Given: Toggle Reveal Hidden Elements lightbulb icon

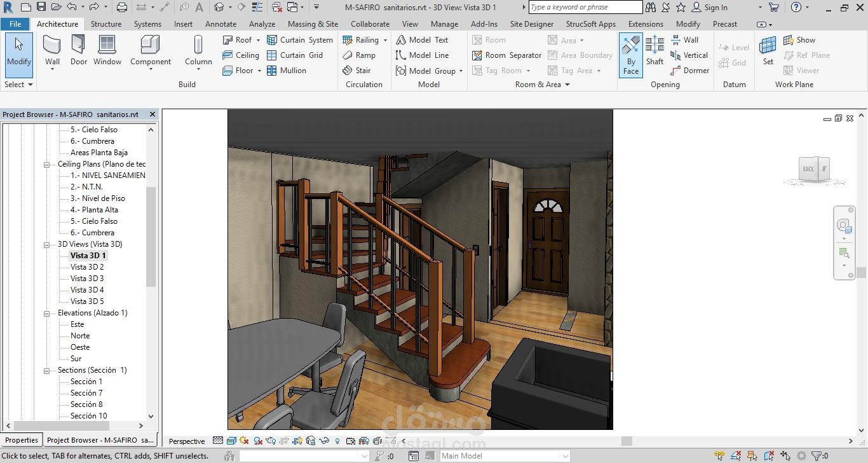Looking at the screenshot, I should (x=337, y=441).
